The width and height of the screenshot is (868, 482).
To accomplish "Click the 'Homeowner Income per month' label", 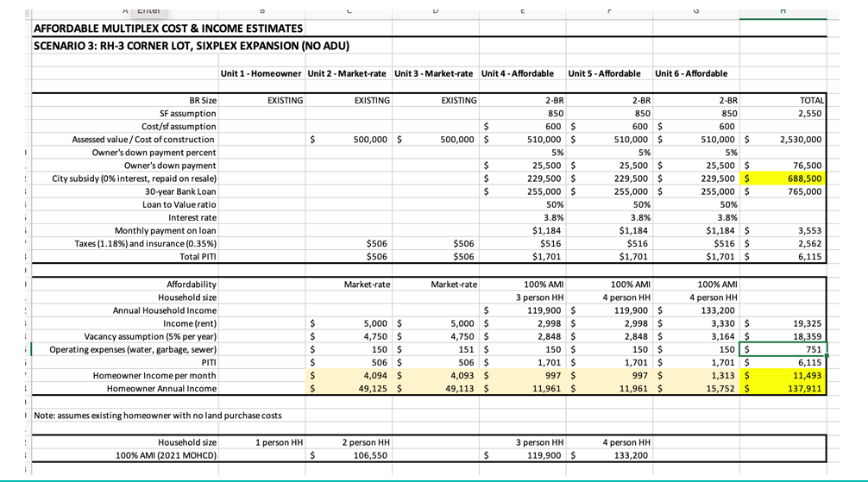I will point(154,376).
